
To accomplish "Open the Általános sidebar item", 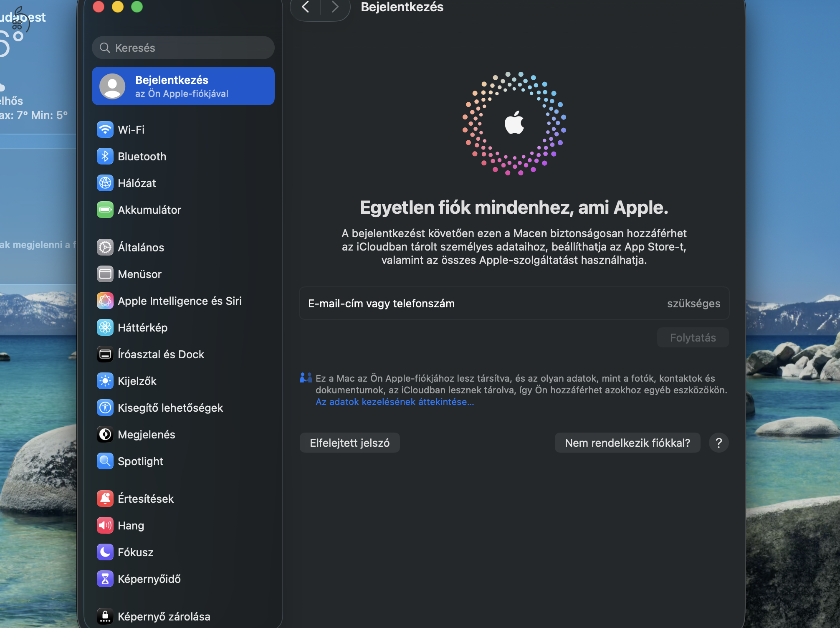I will coord(141,247).
